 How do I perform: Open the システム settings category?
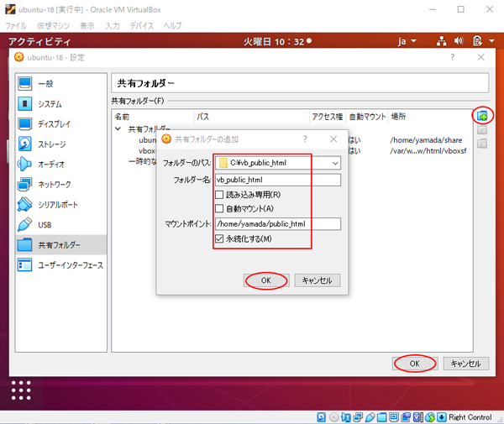61,104
